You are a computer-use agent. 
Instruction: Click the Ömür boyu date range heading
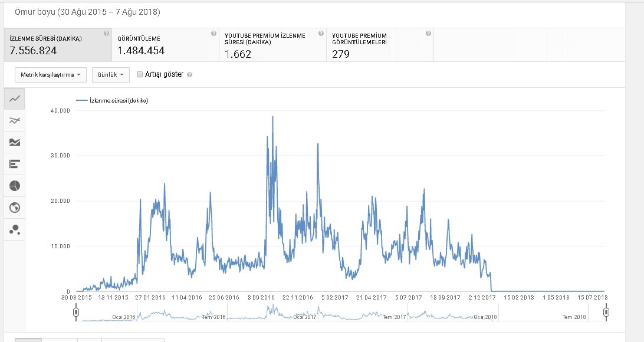tap(87, 12)
